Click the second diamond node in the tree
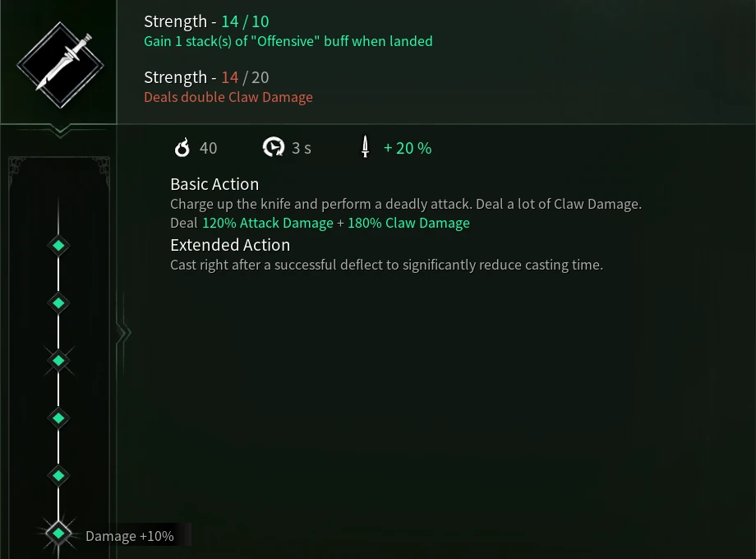The width and height of the screenshot is (756, 559). (x=58, y=303)
